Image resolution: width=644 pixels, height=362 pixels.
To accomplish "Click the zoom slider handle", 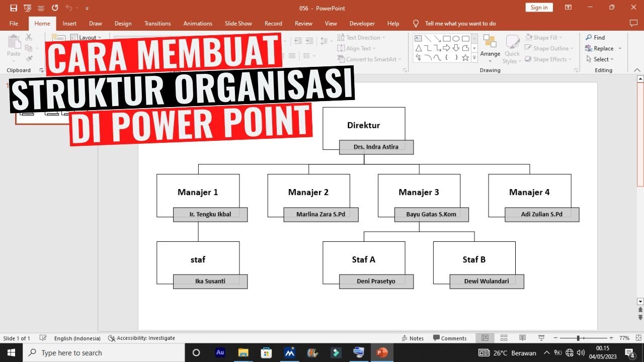I will click(x=578, y=338).
